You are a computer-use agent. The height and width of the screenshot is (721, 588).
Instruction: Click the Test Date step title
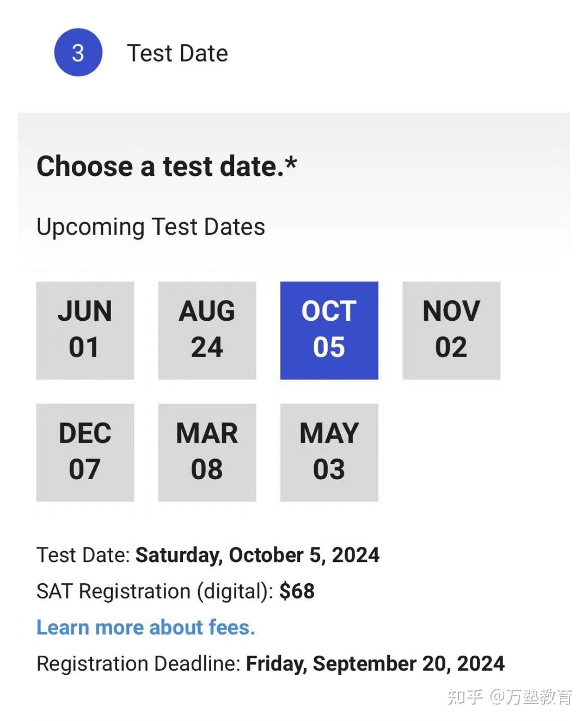coord(177,53)
